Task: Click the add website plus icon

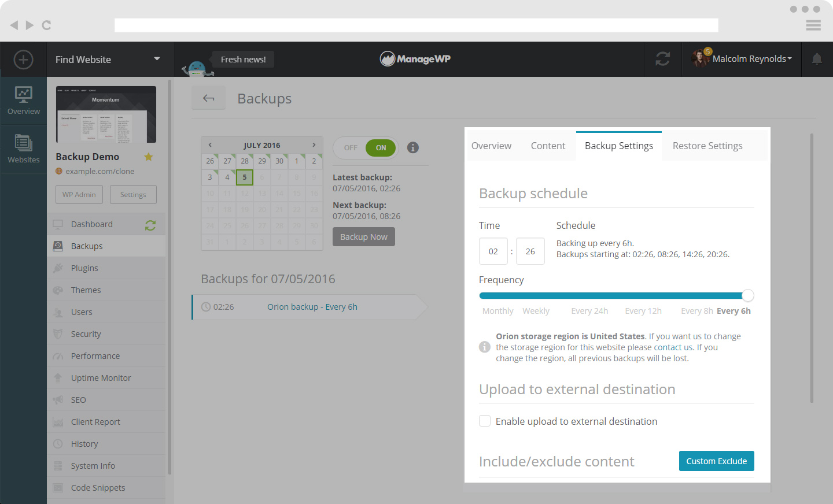Action: pos(23,60)
